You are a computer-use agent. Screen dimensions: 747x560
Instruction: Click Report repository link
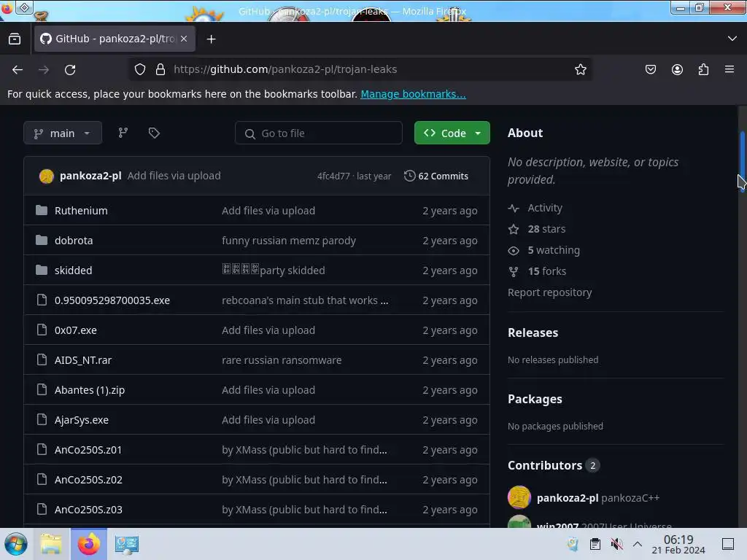pyautogui.click(x=550, y=292)
